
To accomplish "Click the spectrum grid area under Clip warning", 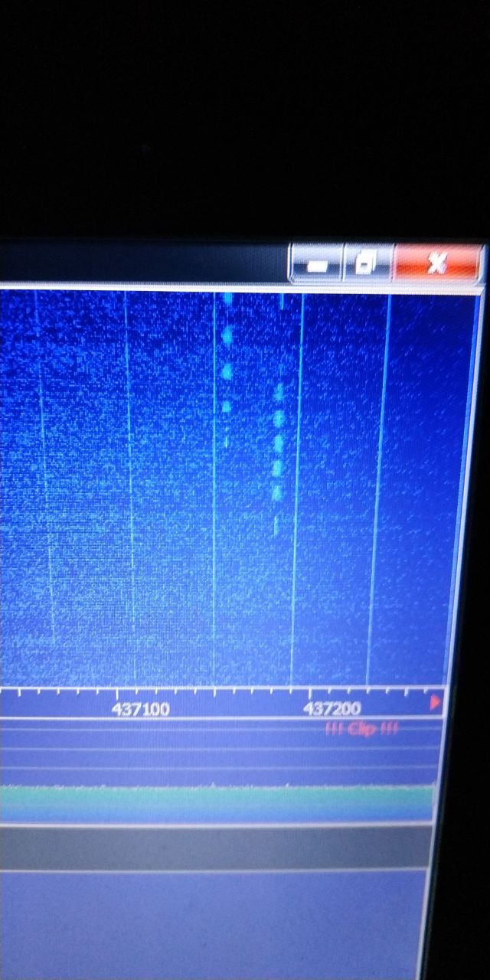I will pyautogui.click(x=361, y=754).
